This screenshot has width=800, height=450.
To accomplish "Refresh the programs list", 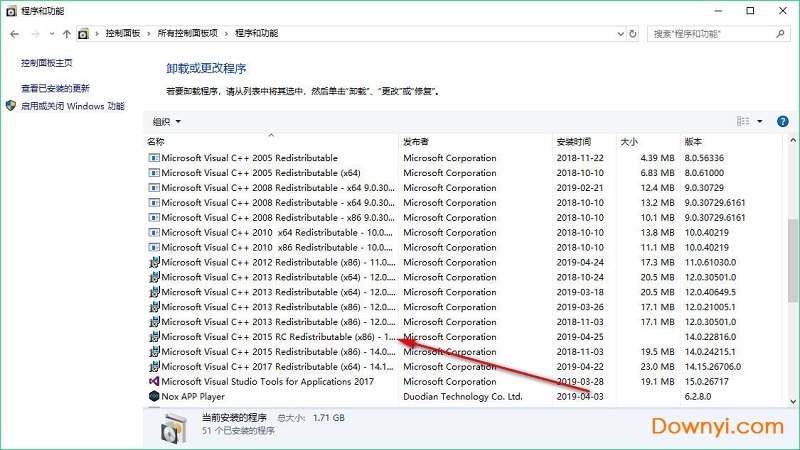I will click(630, 33).
